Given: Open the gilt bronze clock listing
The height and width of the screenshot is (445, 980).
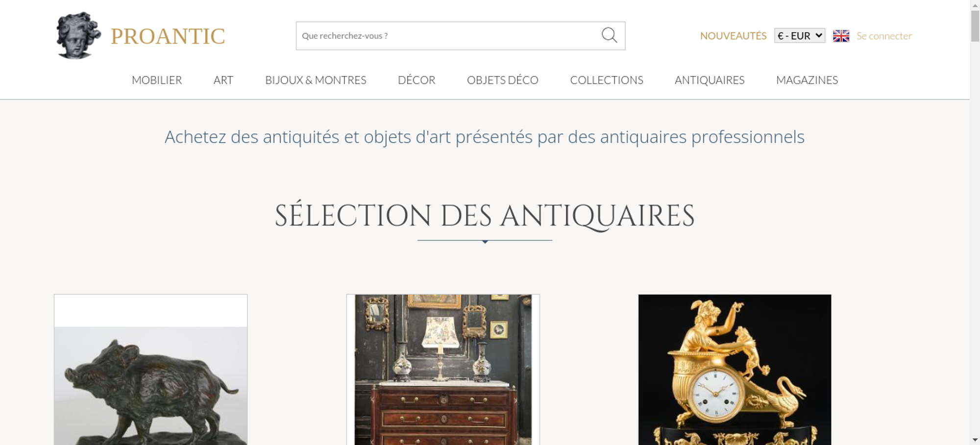Looking at the screenshot, I should [735, 370].
